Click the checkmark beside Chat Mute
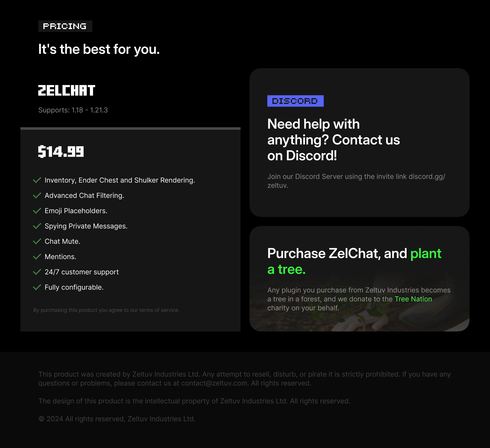This screenshot has height=448, width=490. 37,241
